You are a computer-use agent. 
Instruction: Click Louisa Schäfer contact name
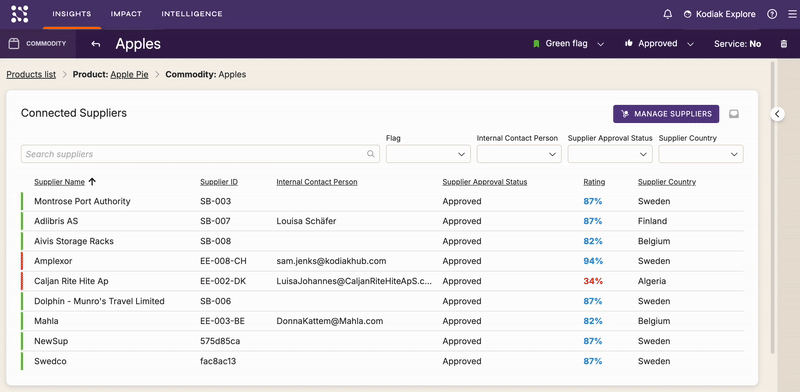[306, 221]
